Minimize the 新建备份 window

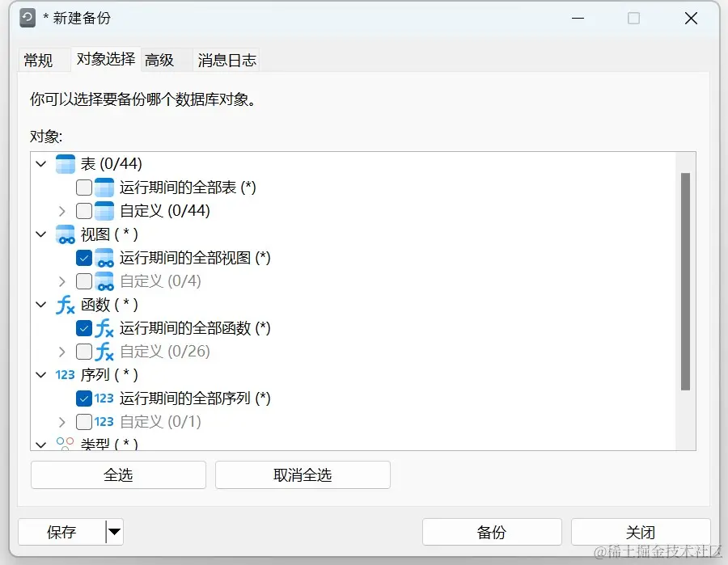pyautogui.click(x=578, y=18)
